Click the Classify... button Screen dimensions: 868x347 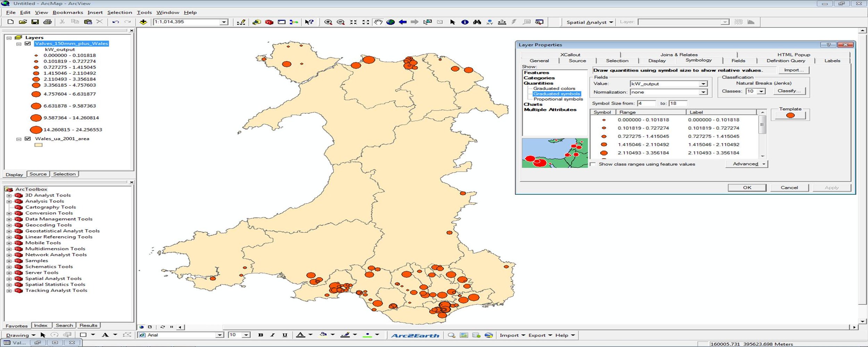789,91
